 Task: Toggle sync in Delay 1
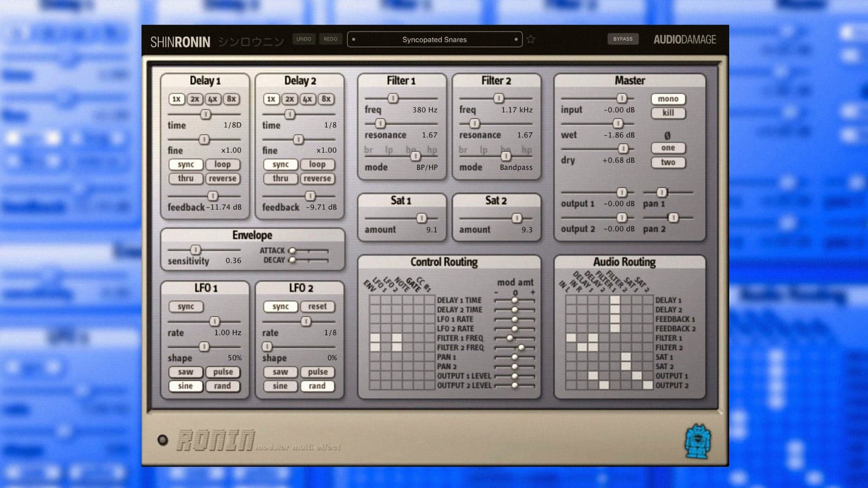click(186, 164)
